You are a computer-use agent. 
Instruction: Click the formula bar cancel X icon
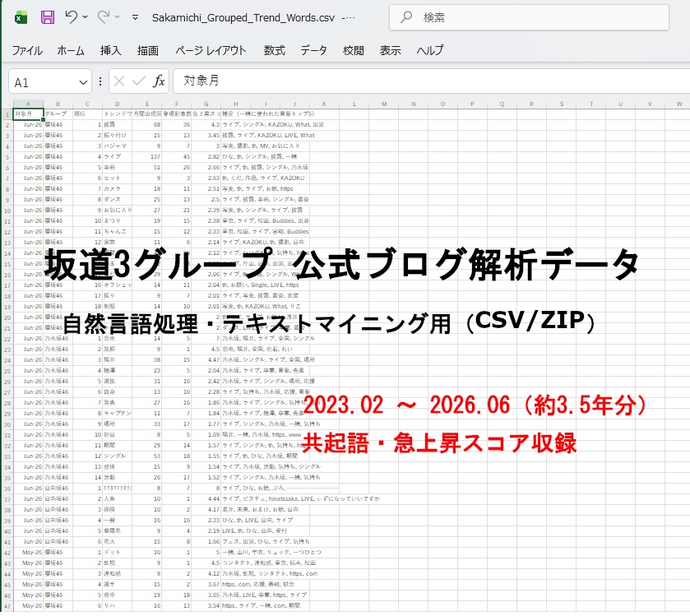[118, 81]
